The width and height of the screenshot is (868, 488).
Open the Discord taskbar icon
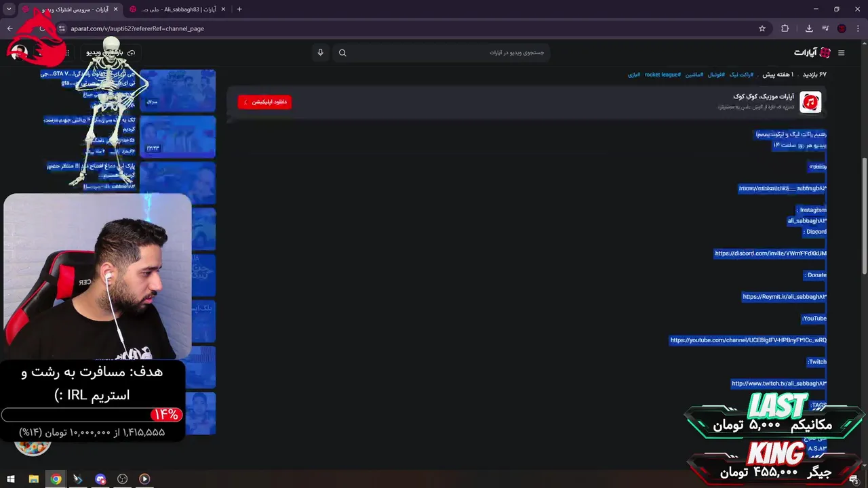pos(100,479)
